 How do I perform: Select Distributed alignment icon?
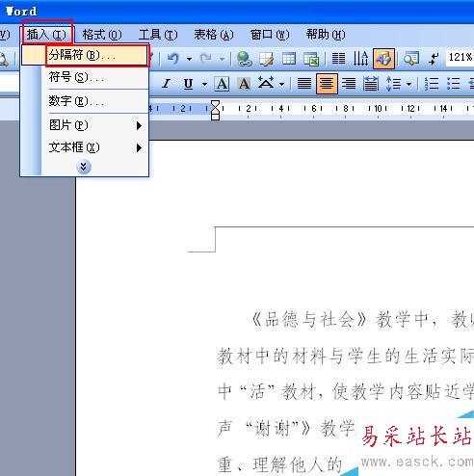(371, 84)
